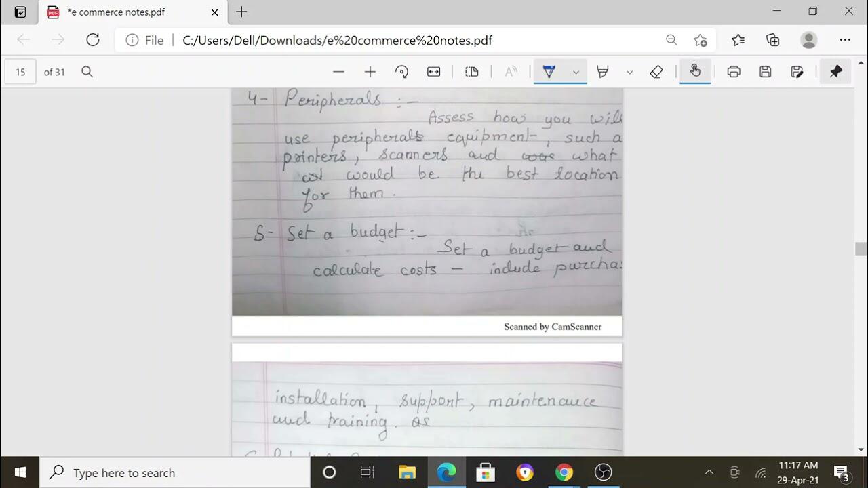The height and width of the screenshot is (488, 868).
Task: Open the Draw pen color dropdown
Action: 576,71
